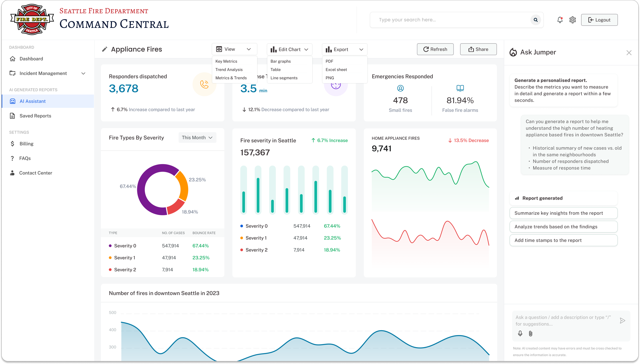The height and width of the screenshot is (364, 640).
Task: Click the attachment paperclip icon
Action: tap(530, 333)
